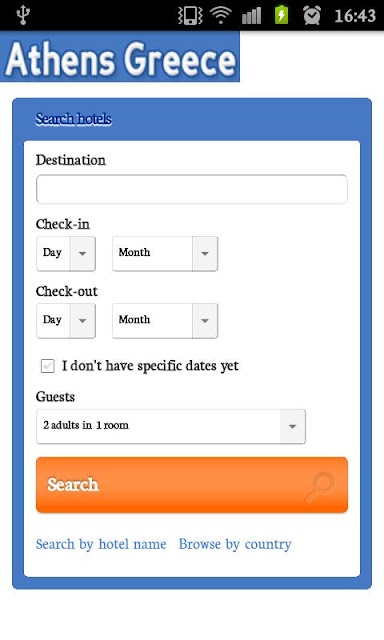The height and width of the screenshot is (640, 384).
Task: Open the Check-out Day dropdown
Action: pyautogui.click(x=66, y=320)
